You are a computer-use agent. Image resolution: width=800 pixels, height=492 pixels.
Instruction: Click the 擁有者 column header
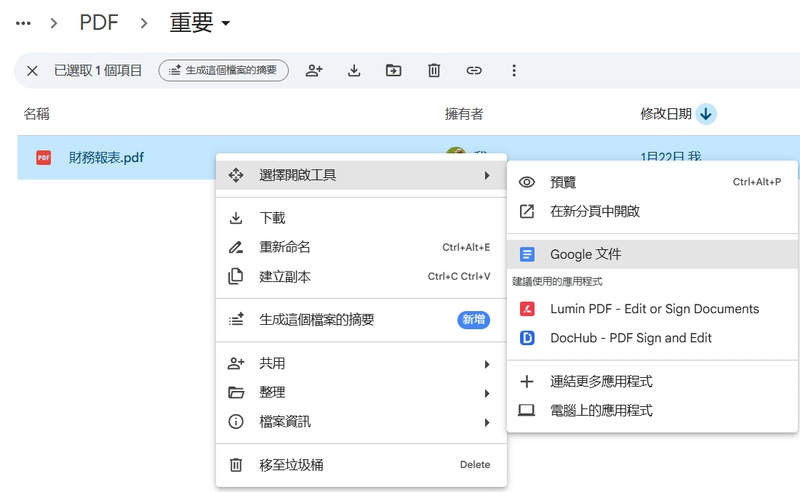click(464, 114)
